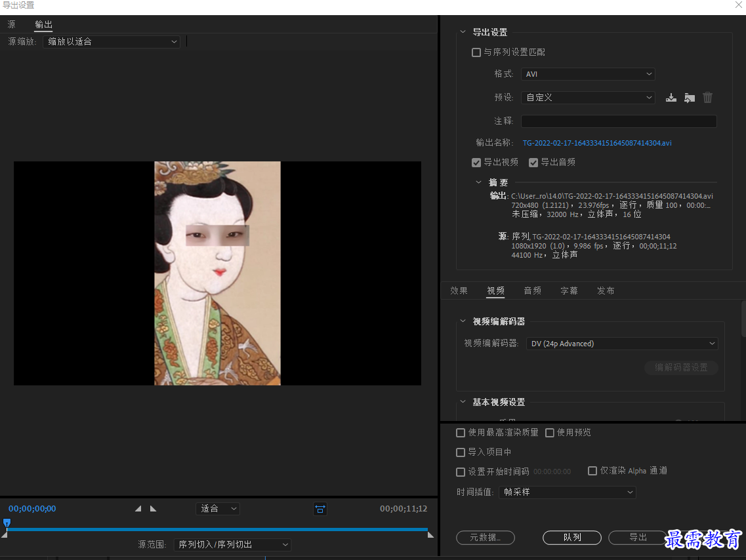746x560 pixels.
Task: Uncheck the 导出音频 checkbox
Action: click(x=533, y=163)
